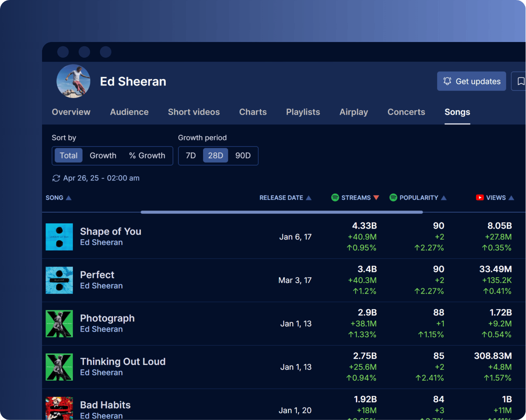Click the YouTube icon next to Views
The image size is (526, 420).
[x=480, y=198]
